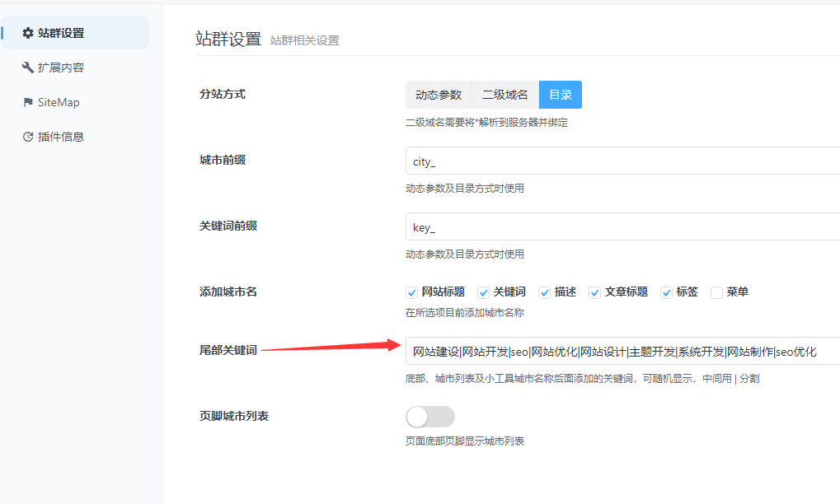Viewport: 840px width, 504px height.
Task: Go to 插件信息 in sidebar
Action: pos(60,137)
